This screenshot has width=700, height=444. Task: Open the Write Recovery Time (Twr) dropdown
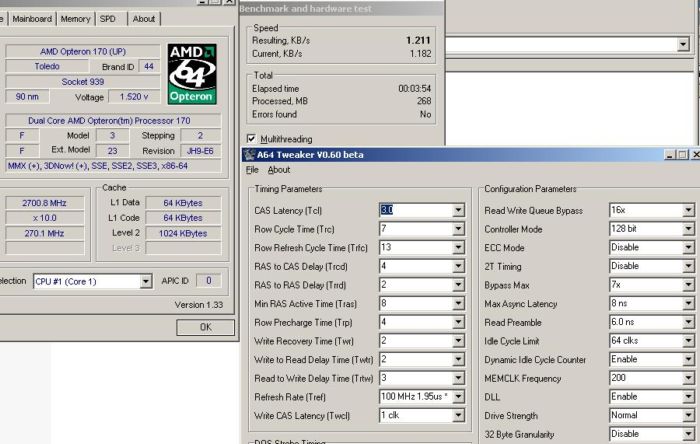pos(458,341)
